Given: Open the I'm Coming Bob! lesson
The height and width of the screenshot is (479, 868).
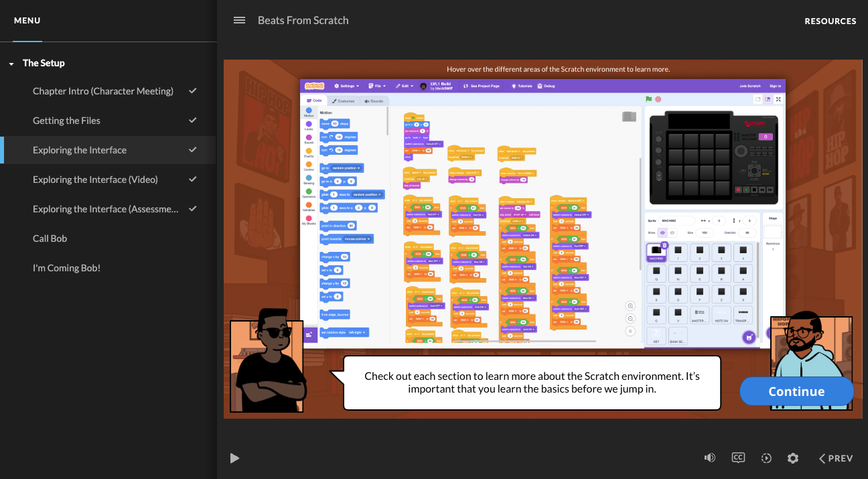Looking at the screenshot, I should coord(108,268).
